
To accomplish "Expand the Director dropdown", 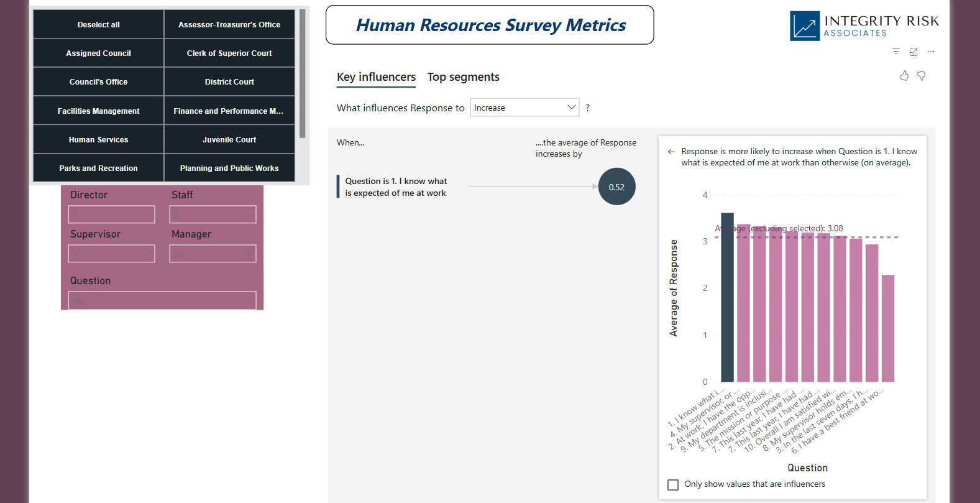I will pos(111,215).
